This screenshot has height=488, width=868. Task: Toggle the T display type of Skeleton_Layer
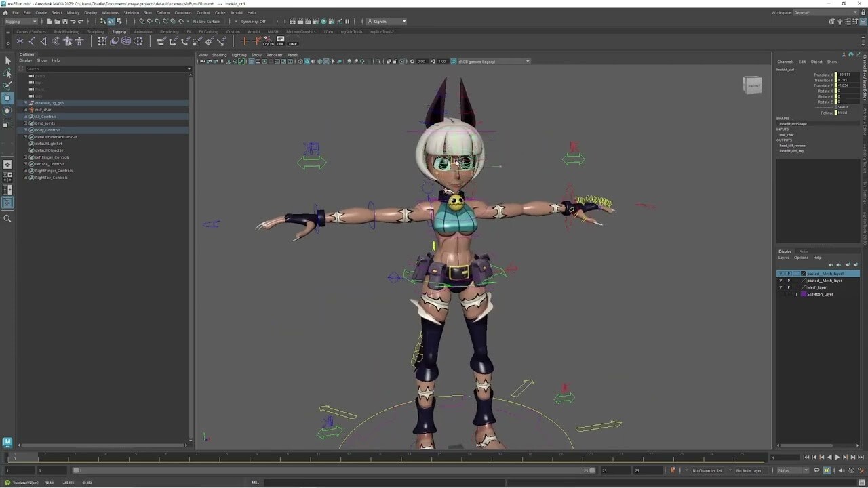[796, 294]
